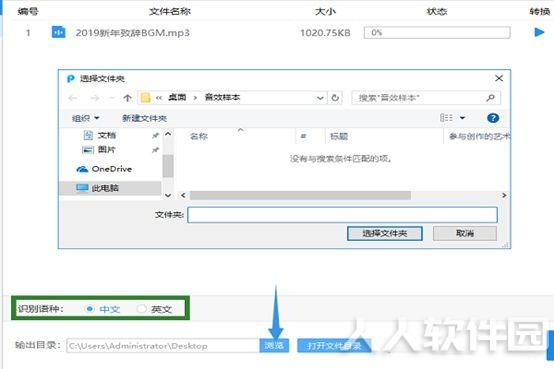The height and width of the screenshot is (369, 554).
Task: Click the 打开文件目录 button
Action: tap(334, 346)
